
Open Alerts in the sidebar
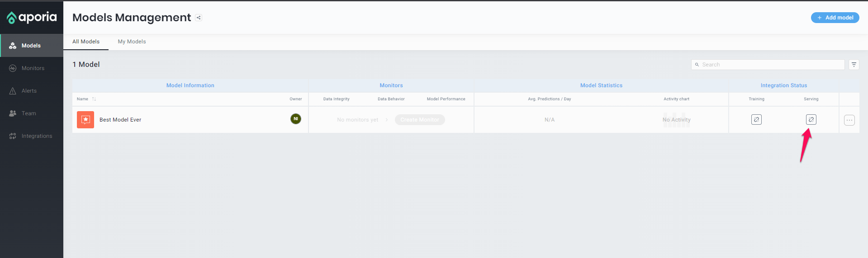point(29,91)
